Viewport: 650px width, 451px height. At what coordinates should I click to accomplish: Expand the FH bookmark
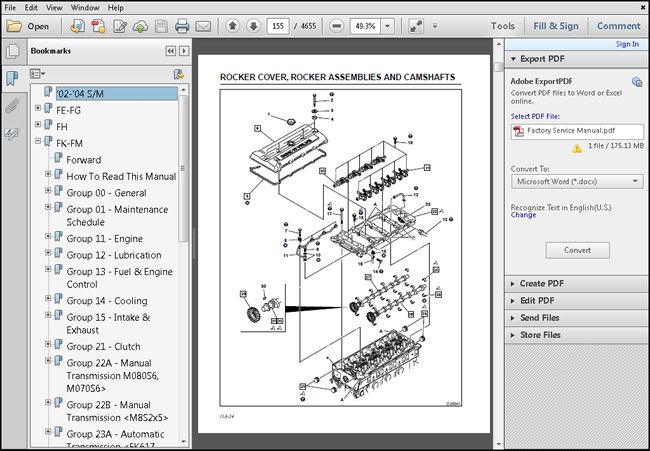click(38, 124)
